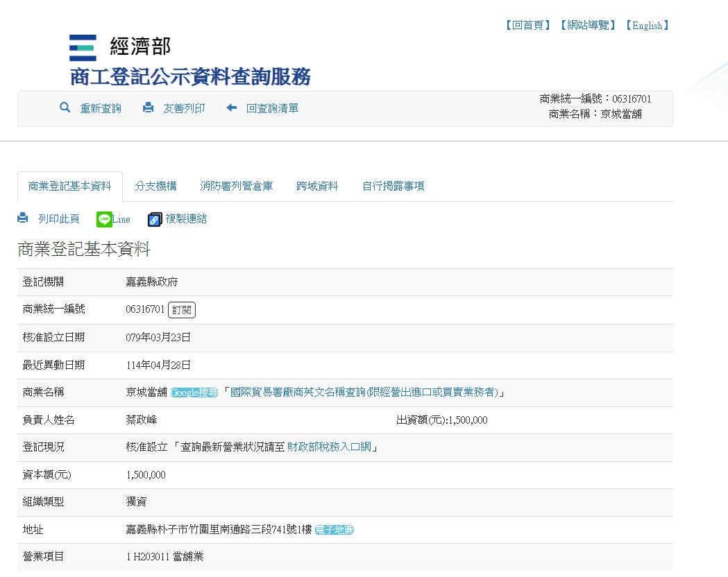Select the address 嘉義縣朴子市竹圍里南通路三段741號1樓

point(219,530)
